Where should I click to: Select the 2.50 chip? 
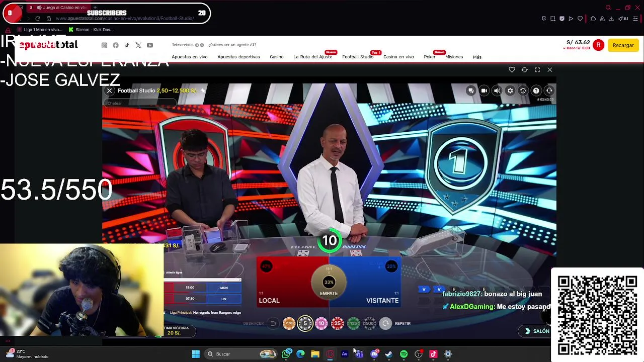click(289, 323)
